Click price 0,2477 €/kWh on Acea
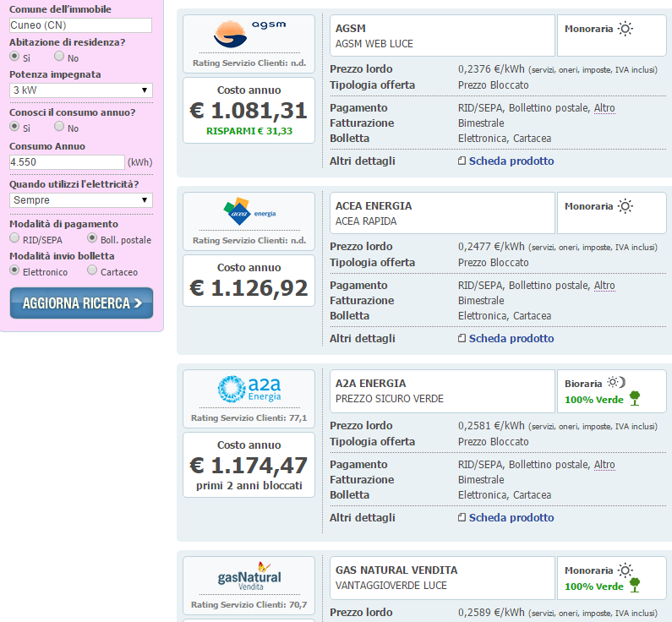 pos(491,246)
